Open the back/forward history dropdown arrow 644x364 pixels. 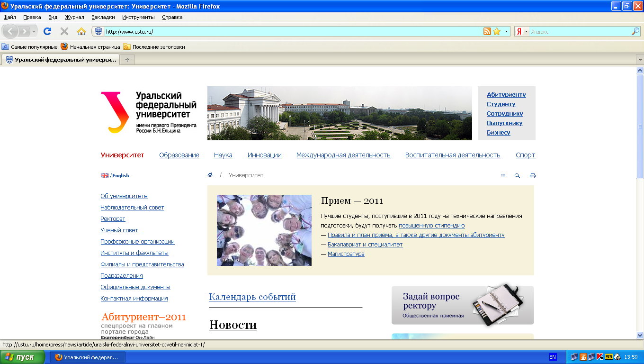click(x=34, y=31)
